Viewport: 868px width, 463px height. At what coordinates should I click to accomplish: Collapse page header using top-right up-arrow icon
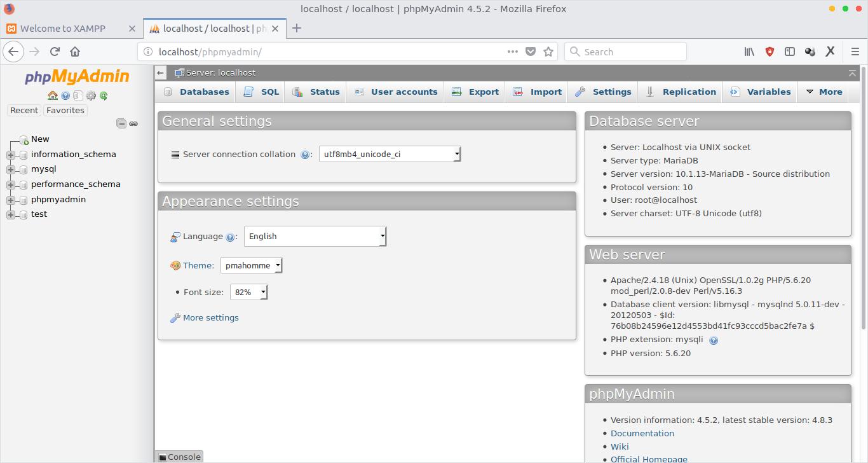[852, 73]
